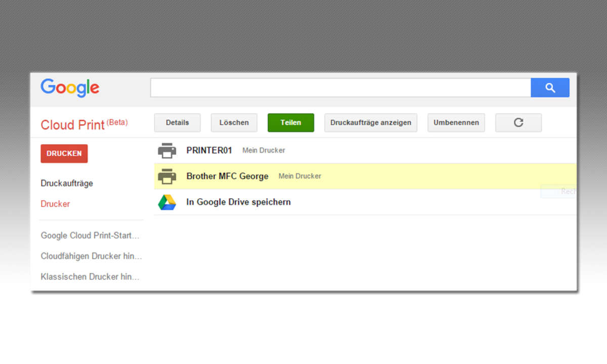This screenshot has height=364, width=607.
Task: Open Druckaufträge in the sidebar
Action: (x=67, y=184)
